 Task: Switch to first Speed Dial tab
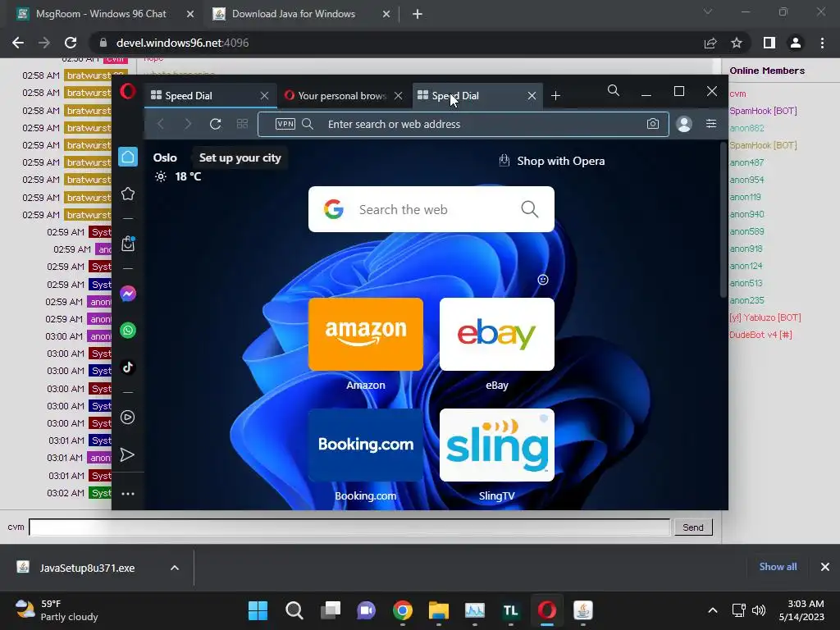coord(202,95)
